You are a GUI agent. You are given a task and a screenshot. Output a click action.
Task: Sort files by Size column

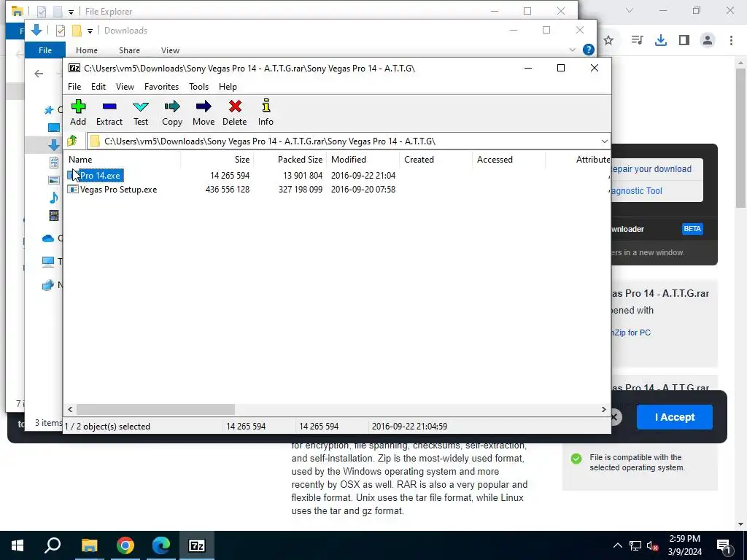pos(217,160)
